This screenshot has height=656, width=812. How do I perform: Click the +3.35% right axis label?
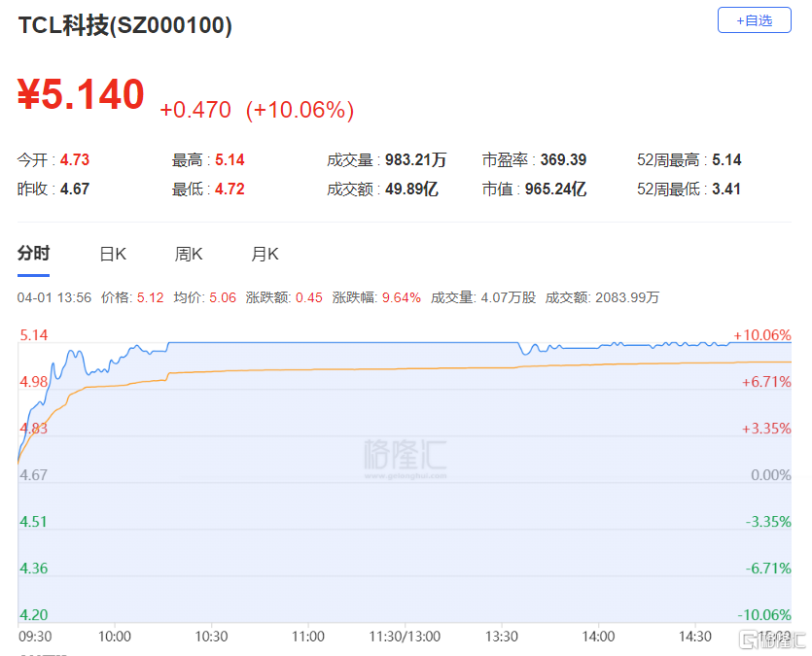(766, 429)
